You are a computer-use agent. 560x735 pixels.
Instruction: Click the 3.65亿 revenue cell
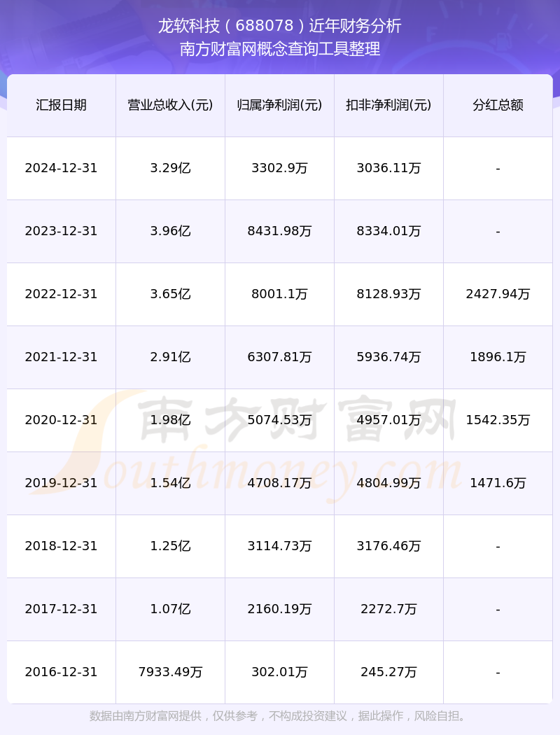pyautogui.click(x=170, y=294)
